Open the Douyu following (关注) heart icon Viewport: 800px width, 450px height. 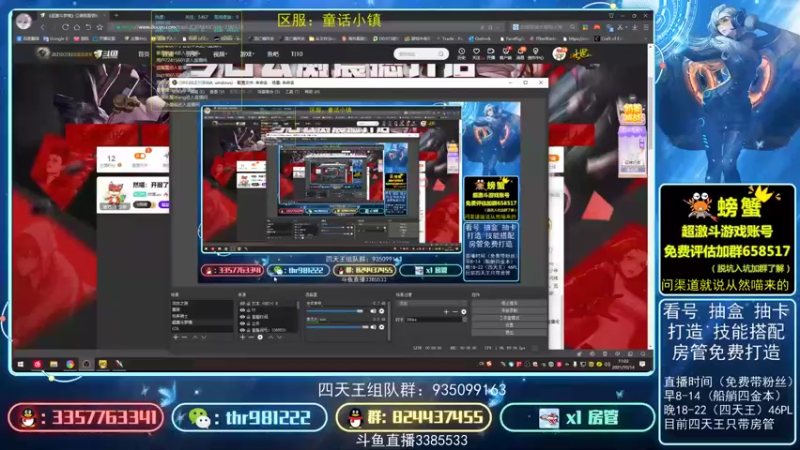(476, 53)
